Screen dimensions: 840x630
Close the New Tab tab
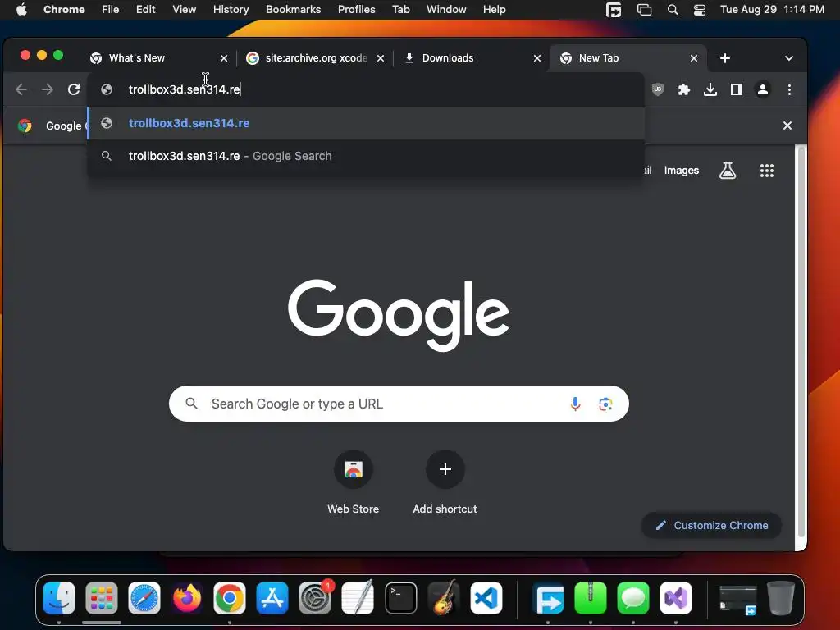(x=694, y=58)
